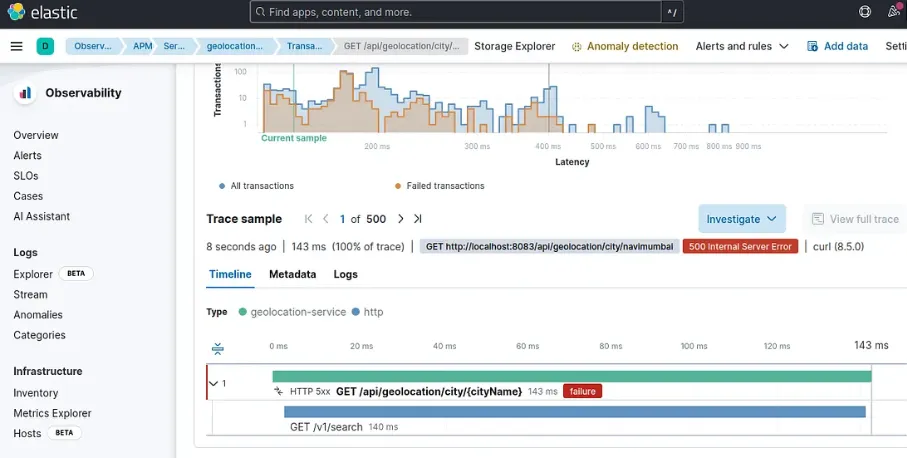
Task: Click Current sample marker in chart
Action: [293, 138]
